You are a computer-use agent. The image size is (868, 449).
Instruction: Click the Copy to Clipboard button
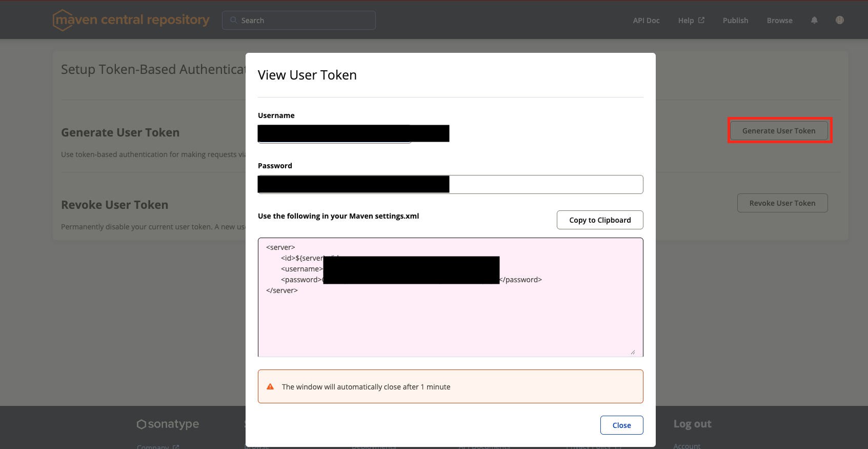(x=600, y=220)
